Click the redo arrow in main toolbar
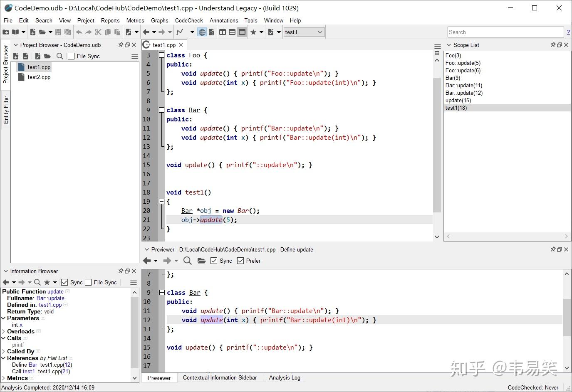 [x=89, y=32]
